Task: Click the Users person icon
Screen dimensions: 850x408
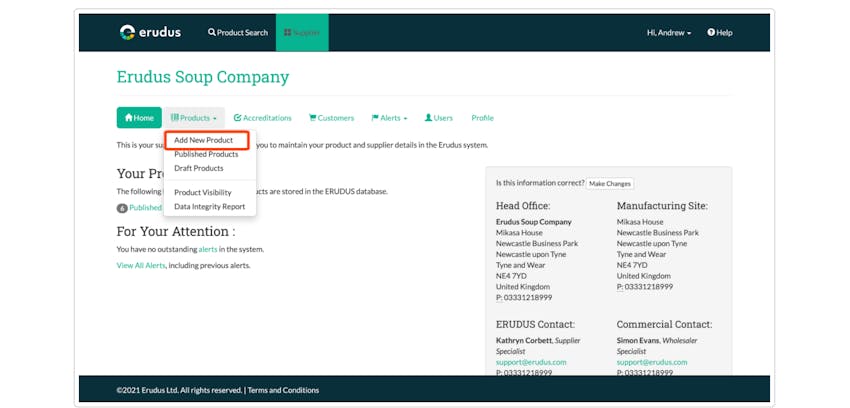Action: [428, 118]
